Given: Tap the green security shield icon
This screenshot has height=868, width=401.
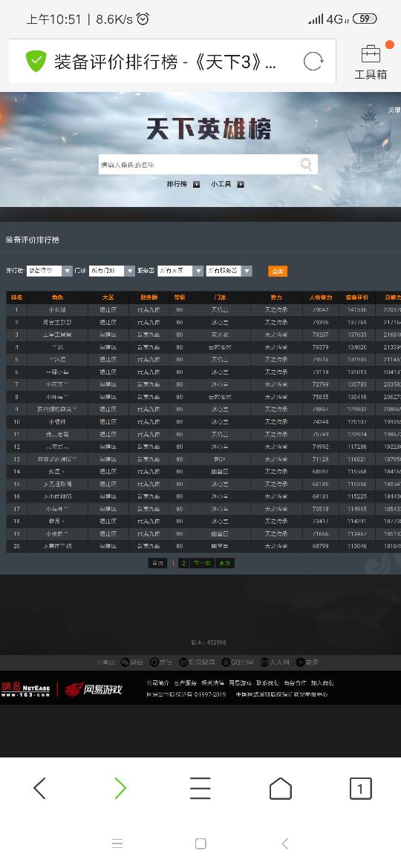Looking at the screenshot, I should 36,61.
